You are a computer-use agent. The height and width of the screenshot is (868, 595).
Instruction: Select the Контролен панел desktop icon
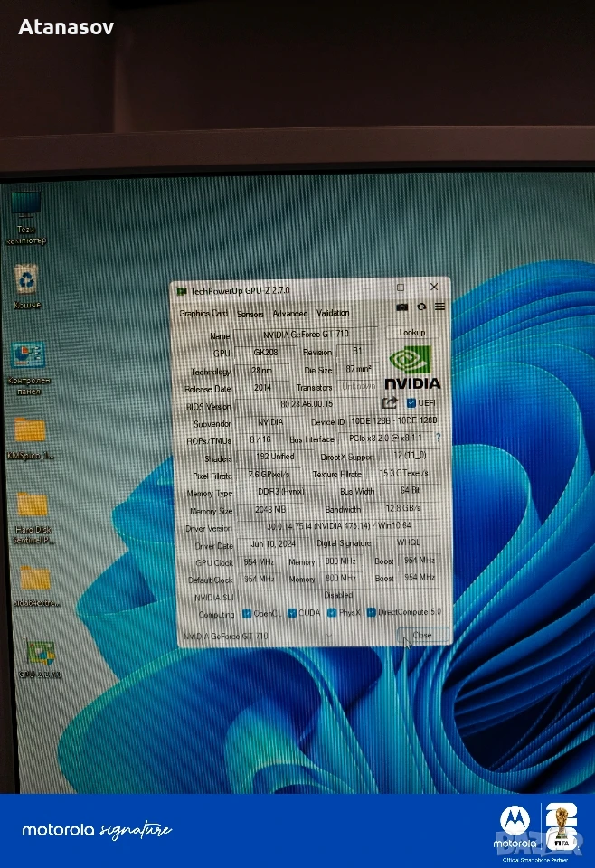28,369
